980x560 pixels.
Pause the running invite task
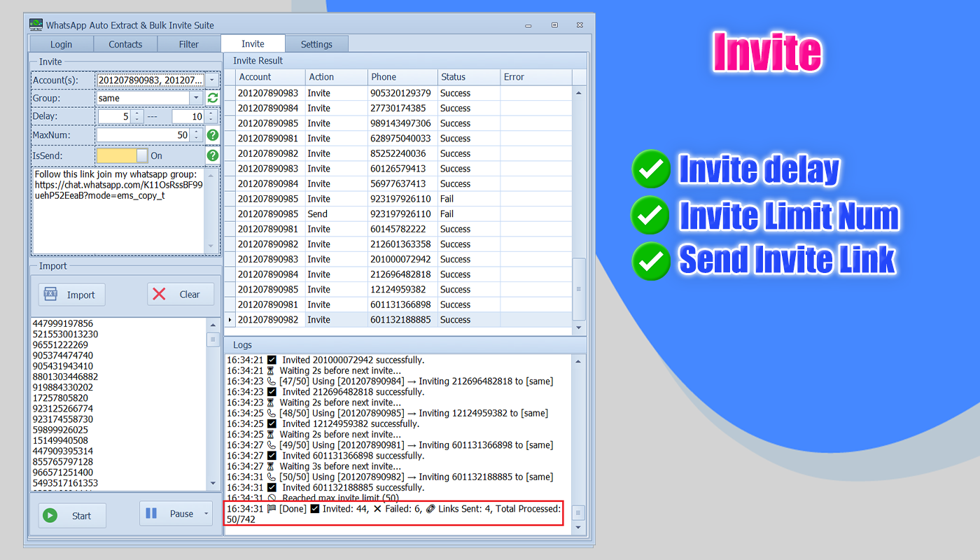pyautogui.click(x=170, y=514)
